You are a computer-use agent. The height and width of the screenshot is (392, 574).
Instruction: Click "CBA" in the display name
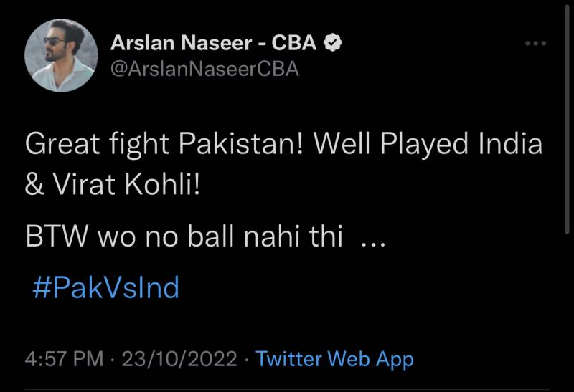coord(295,44)
